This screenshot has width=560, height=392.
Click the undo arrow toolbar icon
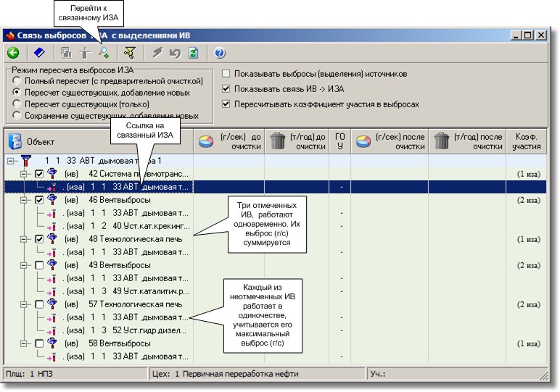coord(175,52)
